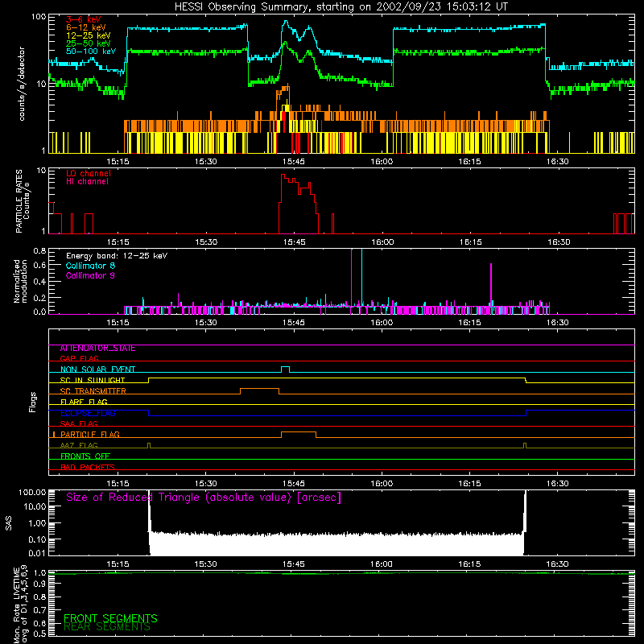Viewport: 644px width, 644px height.
Task: Click the cyan 50-100 keV peak near 15:43
Action: (286, 22)
